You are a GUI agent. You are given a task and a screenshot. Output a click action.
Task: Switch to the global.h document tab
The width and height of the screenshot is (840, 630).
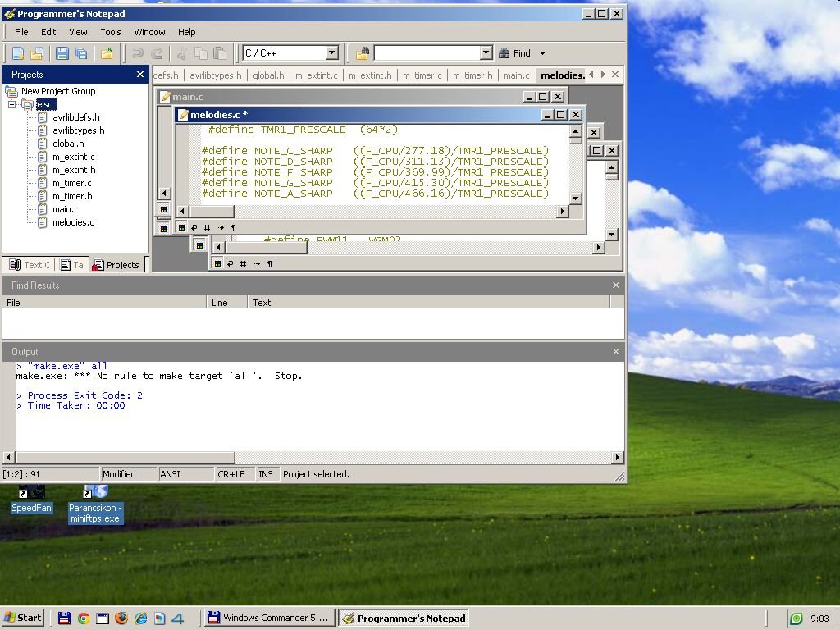268,75
